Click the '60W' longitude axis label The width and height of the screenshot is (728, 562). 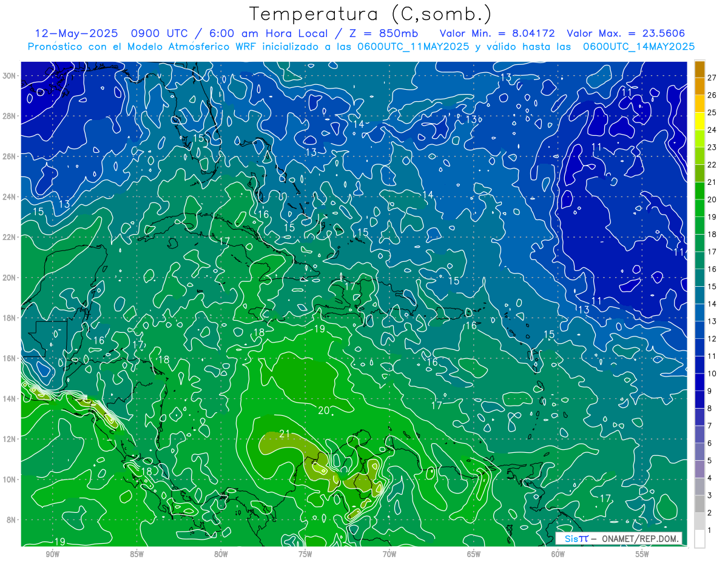pyautogui.click(x=558, y=554)
